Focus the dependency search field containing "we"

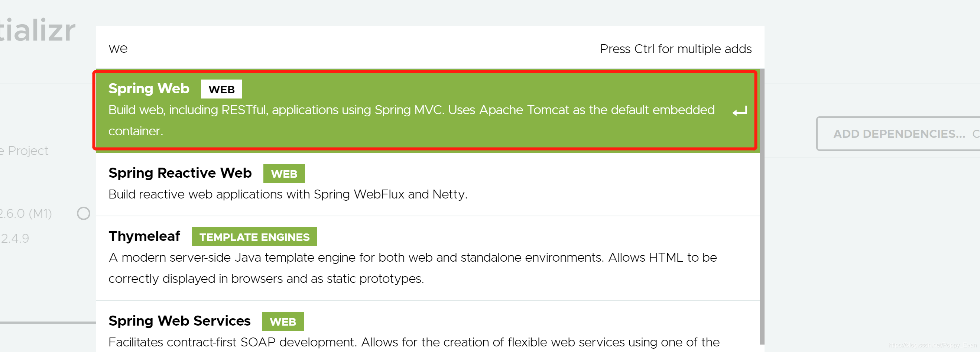click(304, 49)
